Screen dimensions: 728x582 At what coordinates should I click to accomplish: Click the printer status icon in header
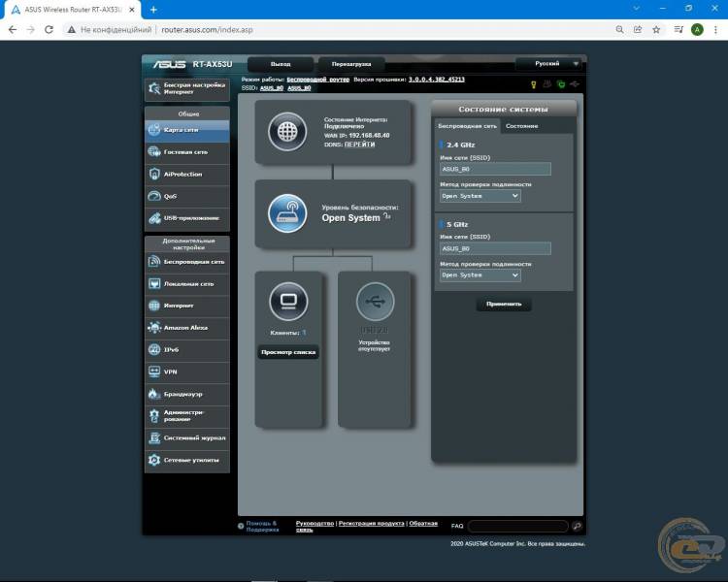547,84
